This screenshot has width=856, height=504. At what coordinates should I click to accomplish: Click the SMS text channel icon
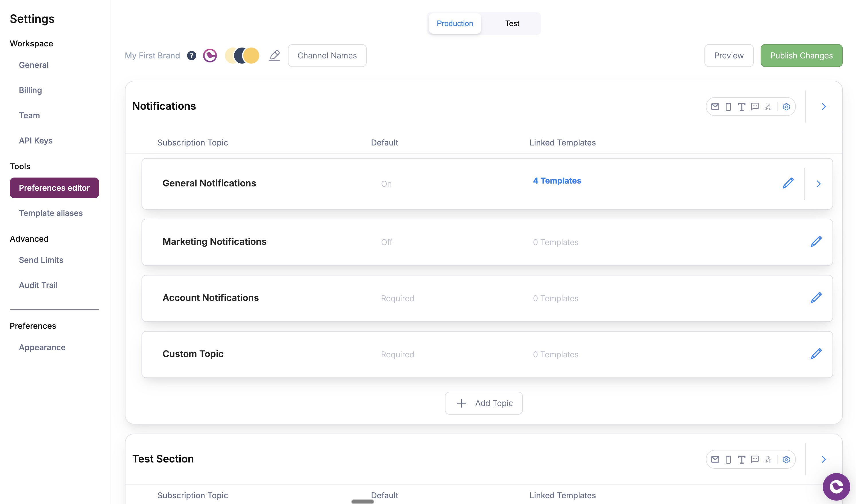741,106
